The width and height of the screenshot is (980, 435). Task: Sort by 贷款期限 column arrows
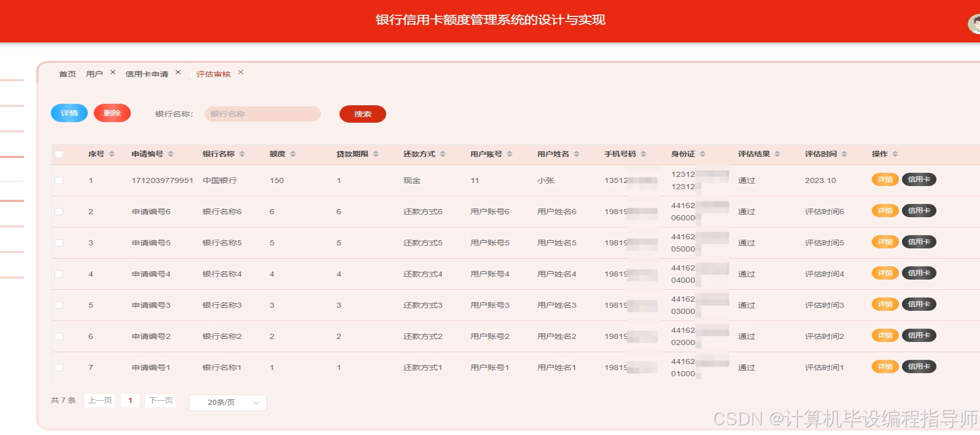(x=376, y=154)
